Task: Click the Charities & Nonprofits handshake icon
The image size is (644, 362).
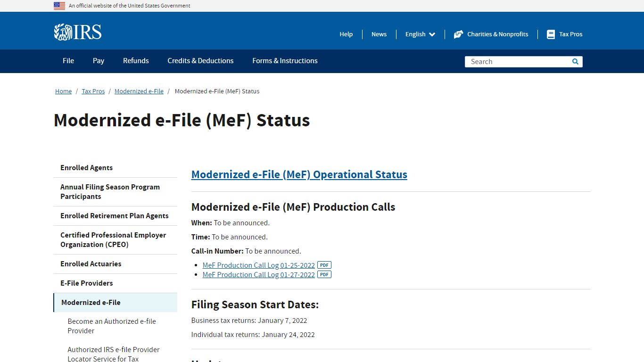Action: coord(458,34)
